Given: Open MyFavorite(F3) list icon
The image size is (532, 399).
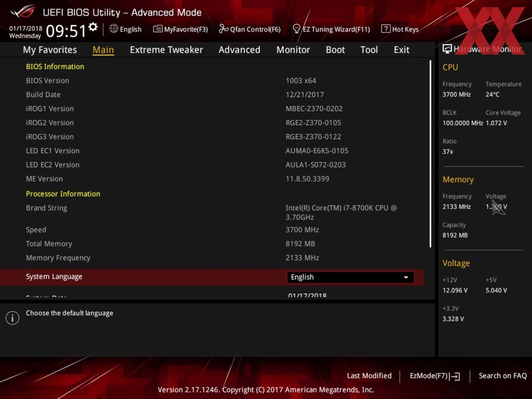Looking at the screenshot, I should click(158, 29).
